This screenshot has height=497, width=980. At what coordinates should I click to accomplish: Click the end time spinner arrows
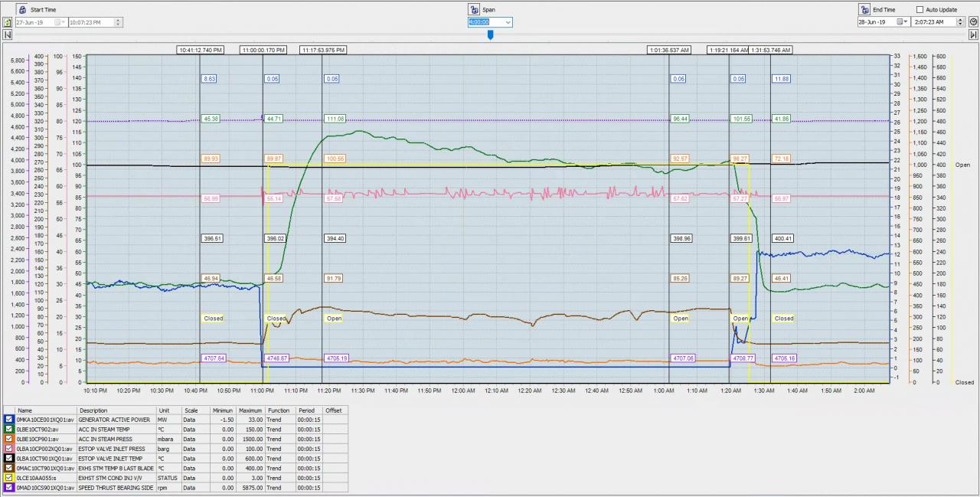[962, 22]
